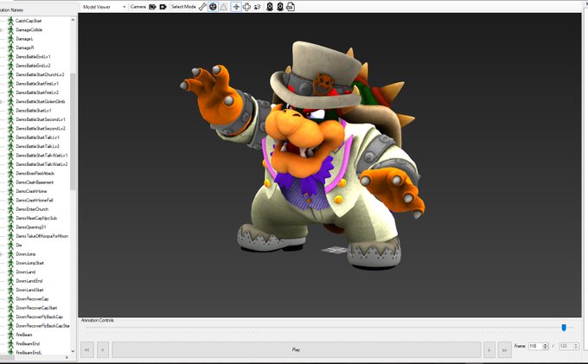Jump to first frame with << button

87,350
